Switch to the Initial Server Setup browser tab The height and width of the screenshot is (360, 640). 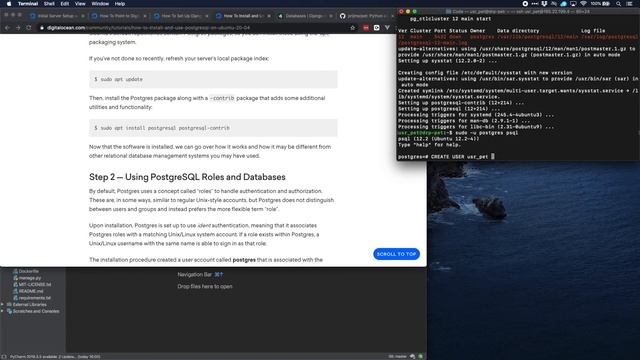click(56, 16)
